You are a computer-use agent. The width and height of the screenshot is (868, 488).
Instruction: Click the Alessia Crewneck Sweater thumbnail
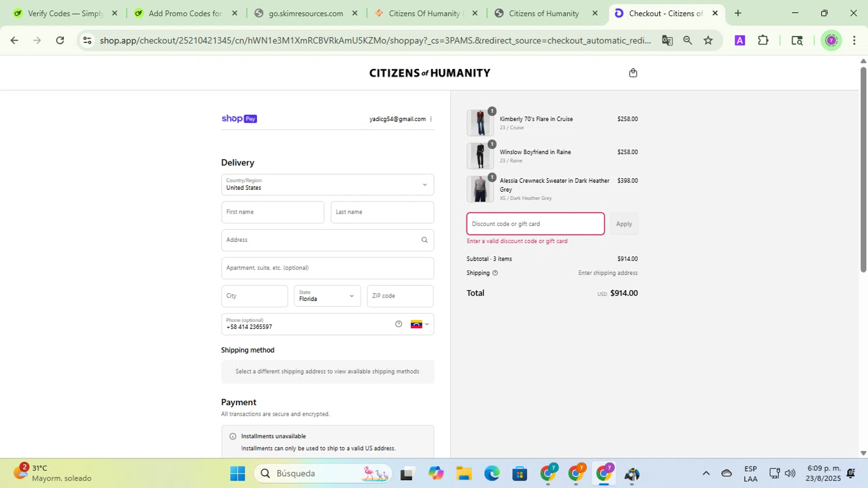pyautogui.click(x=480, y=189)
